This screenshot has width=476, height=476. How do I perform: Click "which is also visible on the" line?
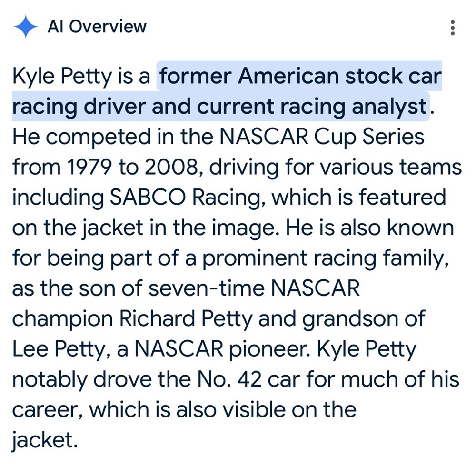(x=222, y=410)
